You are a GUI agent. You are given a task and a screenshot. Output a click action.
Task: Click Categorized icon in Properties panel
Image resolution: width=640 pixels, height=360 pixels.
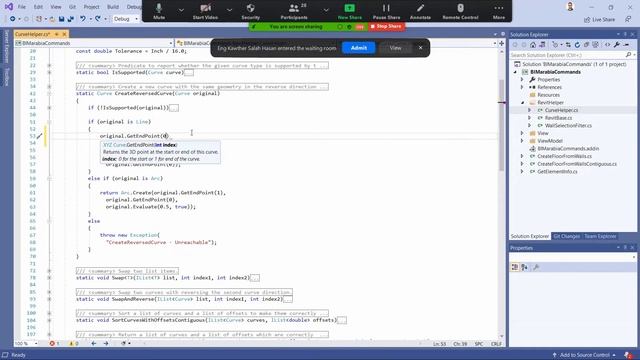point(515,267)
